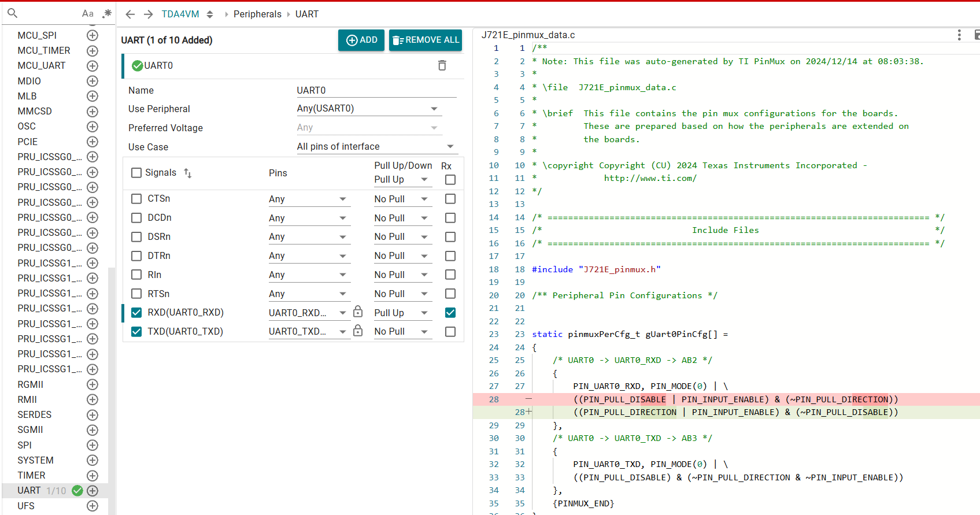Open the CTSn Pins dropdown

pyautogui.click(x=309, y=199)
